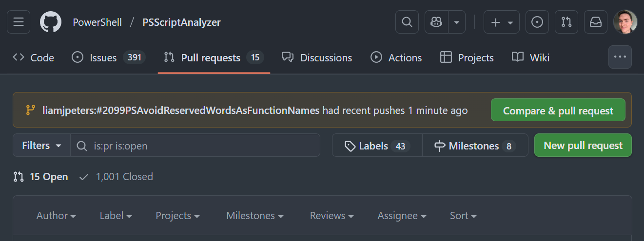Expand the Assignee filter dropdown
The image size is (644, 241).
coord(402,215)
